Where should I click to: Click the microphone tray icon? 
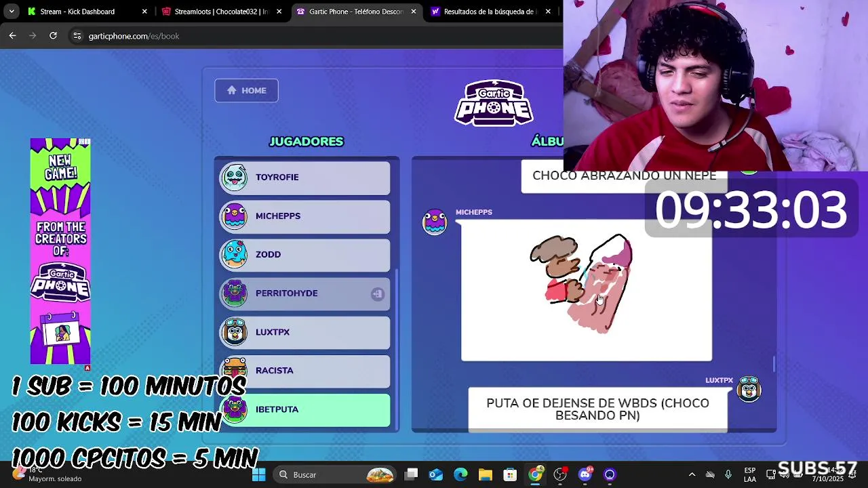click(x=728, y=474)
